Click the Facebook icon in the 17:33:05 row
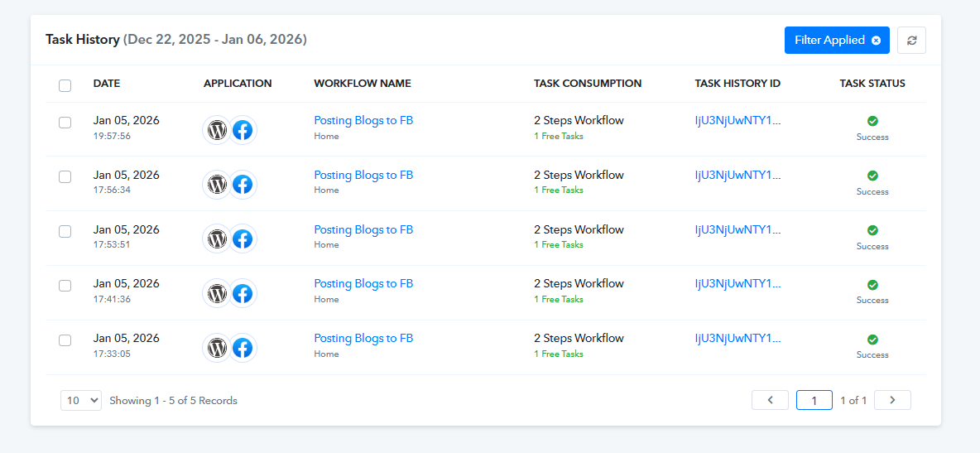 click(x=243, y=348)
